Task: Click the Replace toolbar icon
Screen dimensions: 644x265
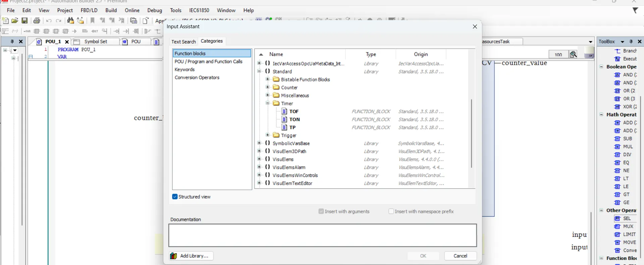Action: click(80, 20)
